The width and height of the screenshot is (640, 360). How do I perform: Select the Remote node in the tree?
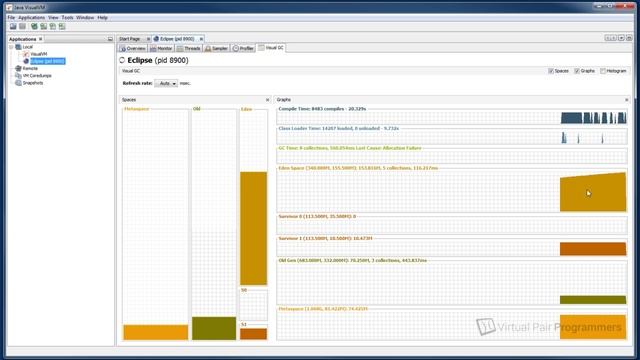pyautogui.click(x=30, y=69)
